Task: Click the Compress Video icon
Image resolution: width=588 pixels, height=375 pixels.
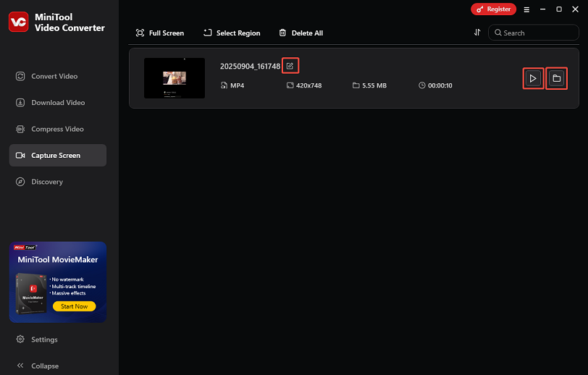Action: (20, 129)
